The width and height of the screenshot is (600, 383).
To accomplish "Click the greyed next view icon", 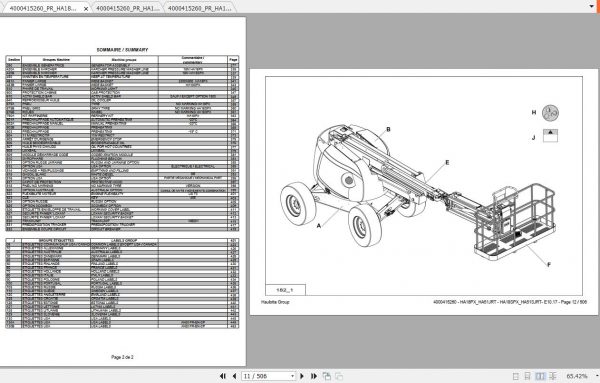I will [339, 376].
